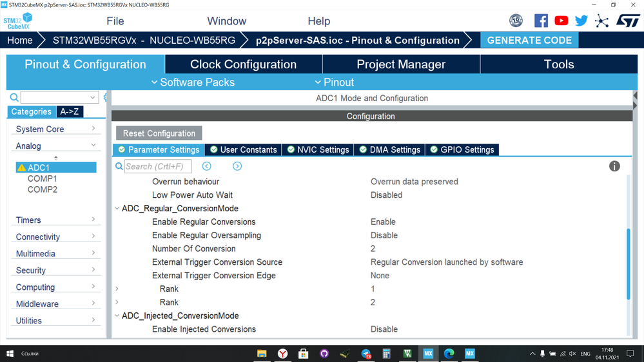Open the peripheral search combo box

[59, 97]
